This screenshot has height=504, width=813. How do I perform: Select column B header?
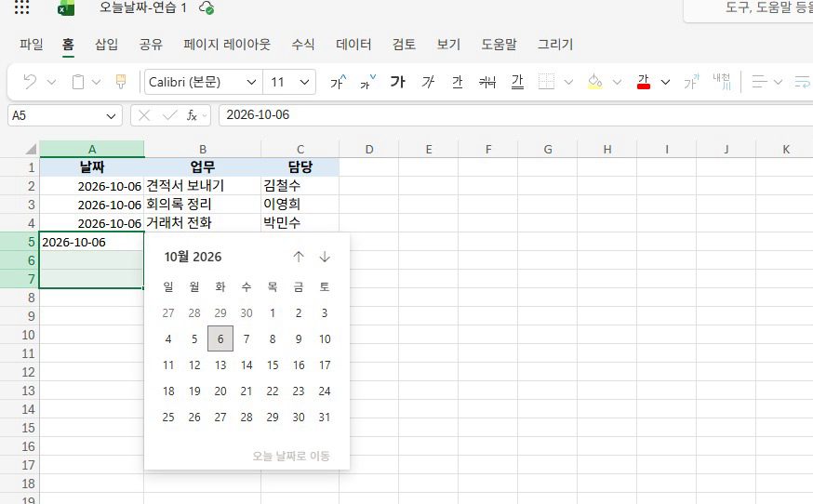tap(203, 150)
